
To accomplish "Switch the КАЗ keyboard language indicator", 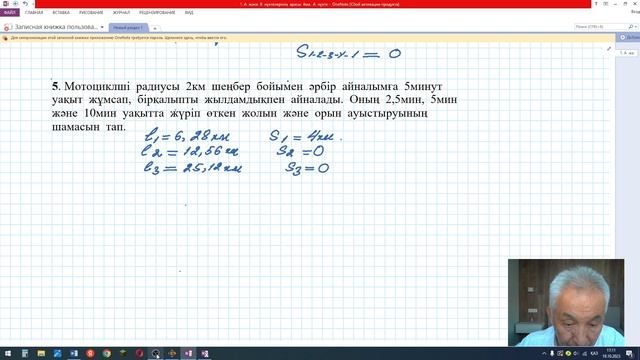I will (594, 353).
